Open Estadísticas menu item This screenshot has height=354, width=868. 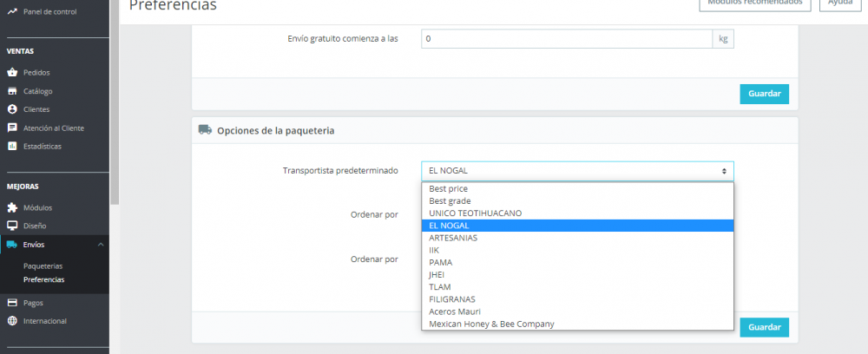point(42,147)
